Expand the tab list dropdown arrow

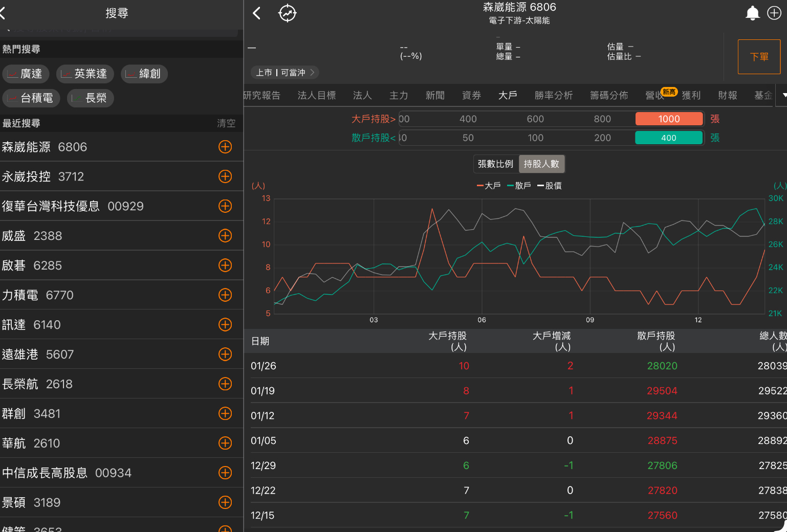point(784,96)
